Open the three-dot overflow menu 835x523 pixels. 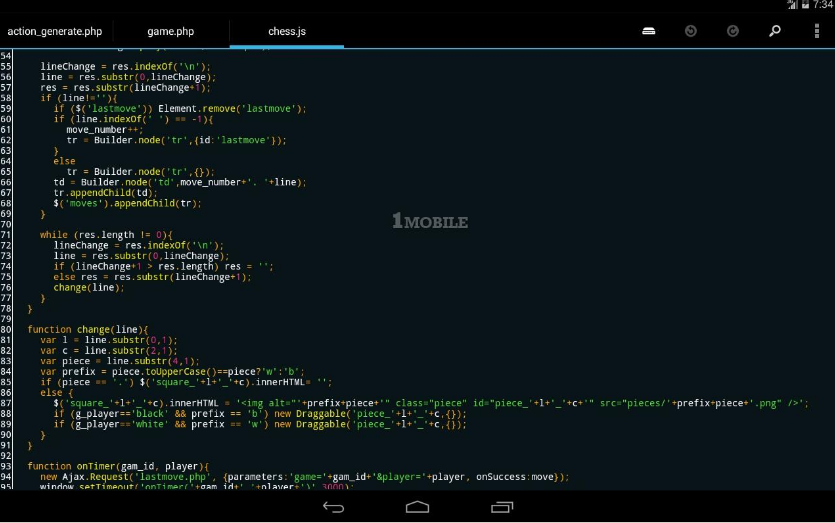(817, 31)
